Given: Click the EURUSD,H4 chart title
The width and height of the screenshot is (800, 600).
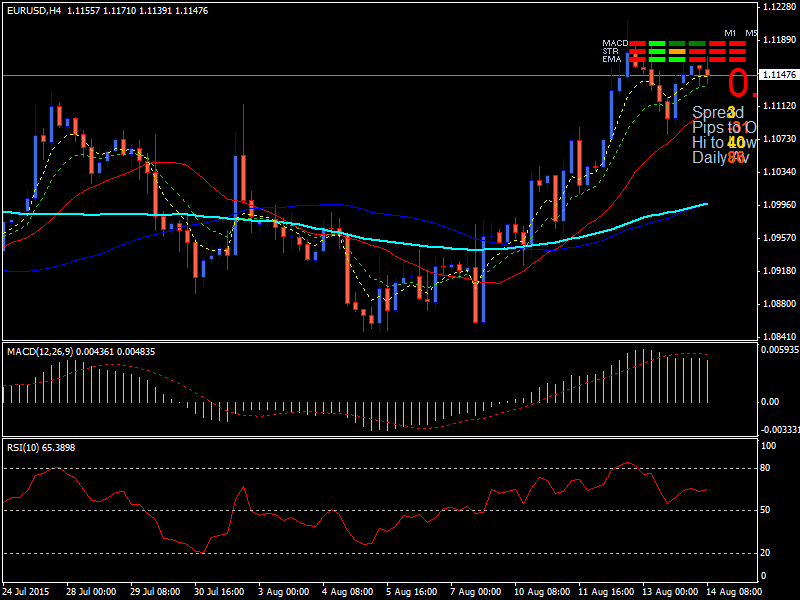Looking at the screenshot, I should [x=34, y=9].
